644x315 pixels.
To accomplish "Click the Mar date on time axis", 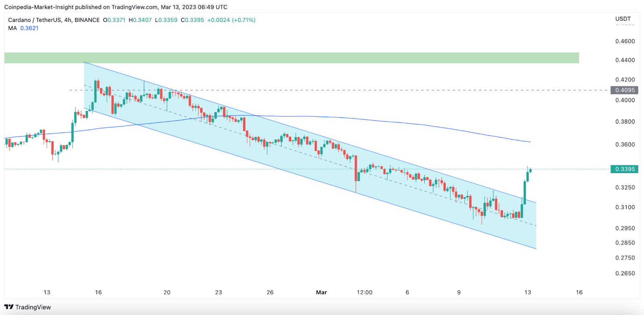I will point(321,292).
